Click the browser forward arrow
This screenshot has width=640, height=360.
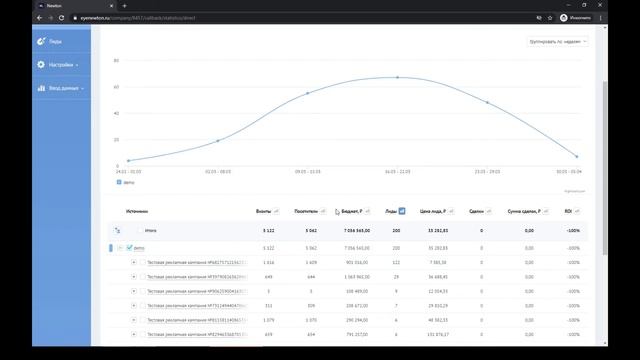pos(51,18)
